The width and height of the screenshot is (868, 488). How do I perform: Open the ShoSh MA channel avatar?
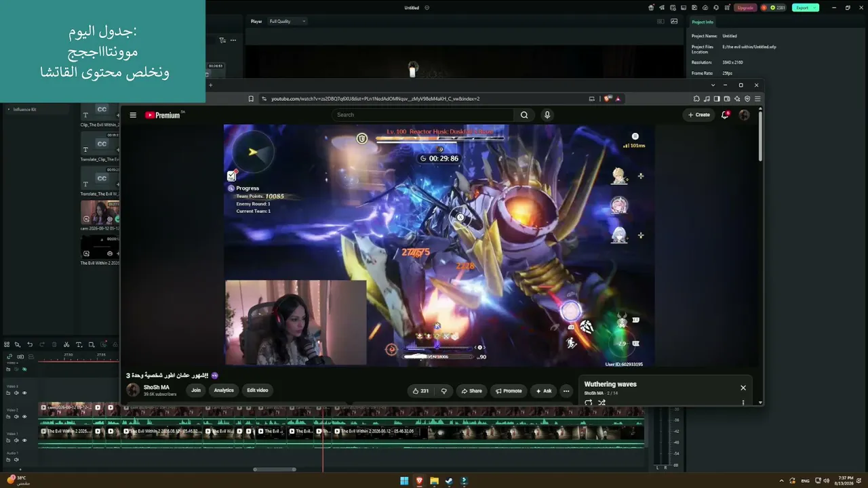[x=133, y=390]
